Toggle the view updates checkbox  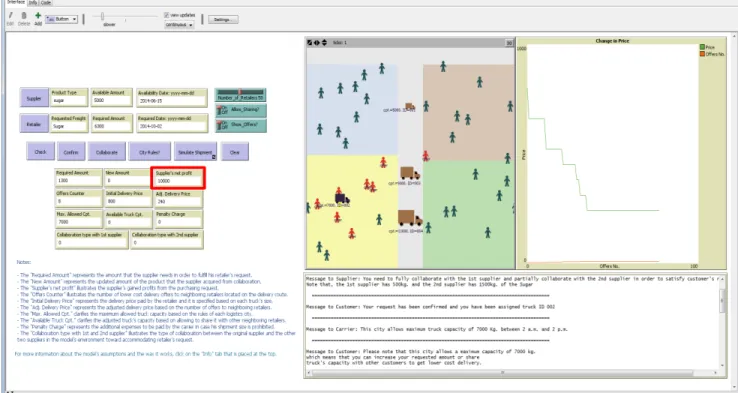click(166, 15)
